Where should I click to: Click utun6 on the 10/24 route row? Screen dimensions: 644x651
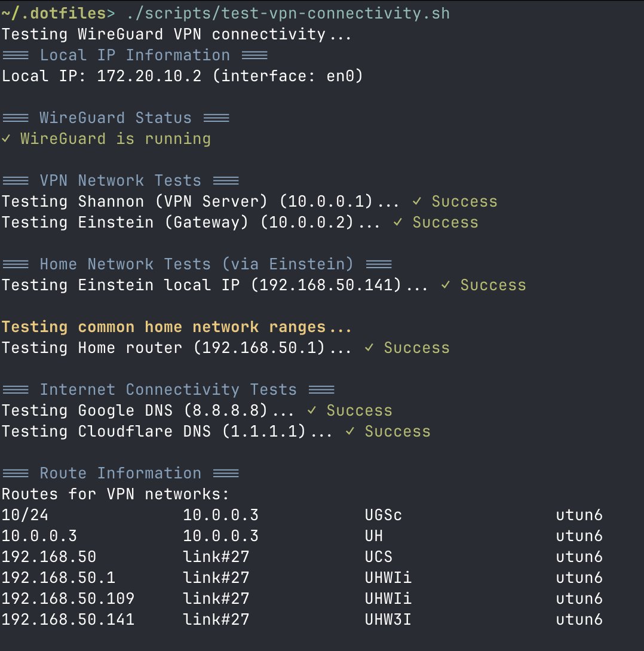click(x=579, y=515)
